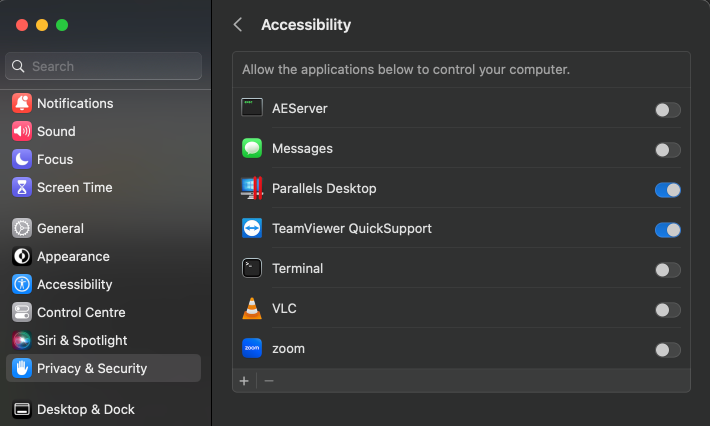Go back using the back chevron
The image size is (710, 426).
coord(238,24)
